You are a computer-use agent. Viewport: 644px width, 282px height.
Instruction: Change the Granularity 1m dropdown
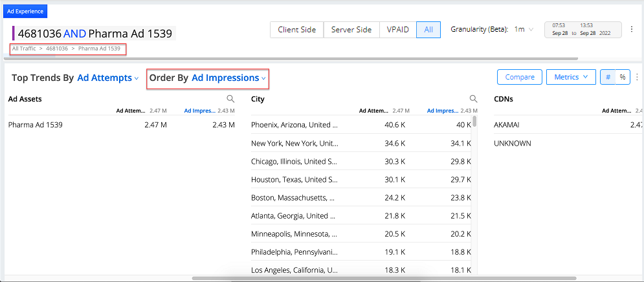click(523, 30)
